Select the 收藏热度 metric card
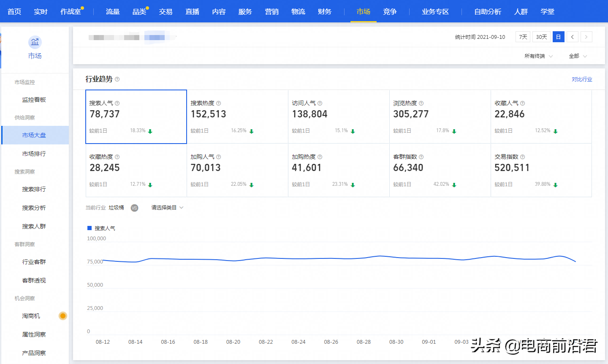 [x=136, y=170]
